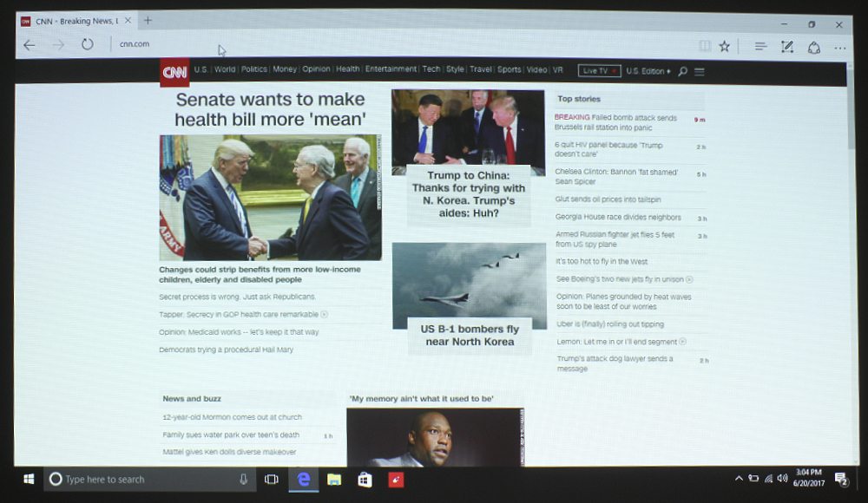Open the Edge Hub three-lines icon
Viewport: 868px width, 503px height.
tap(760, 47)
